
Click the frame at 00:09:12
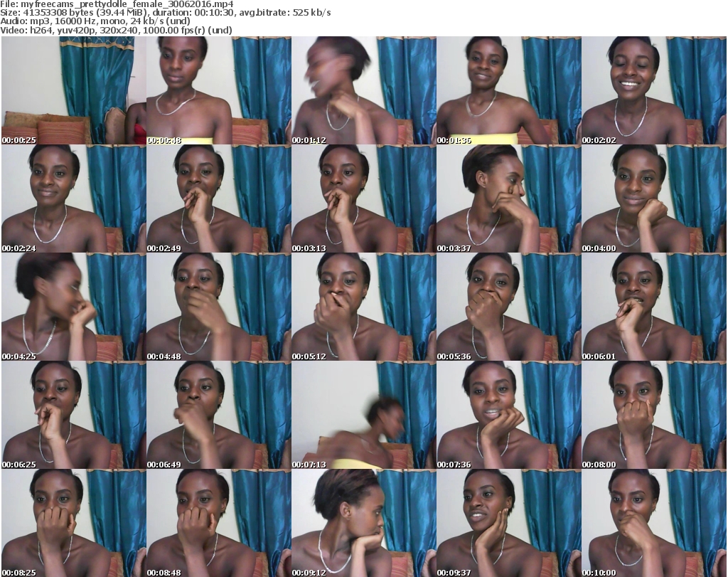click(363, 524)
